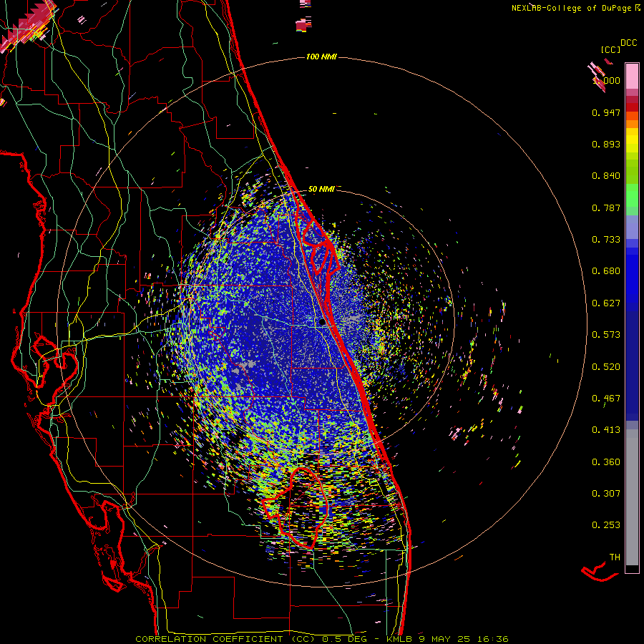Click the 0.893 legend value
644x644 pixels.
click(x=606, y=144)
